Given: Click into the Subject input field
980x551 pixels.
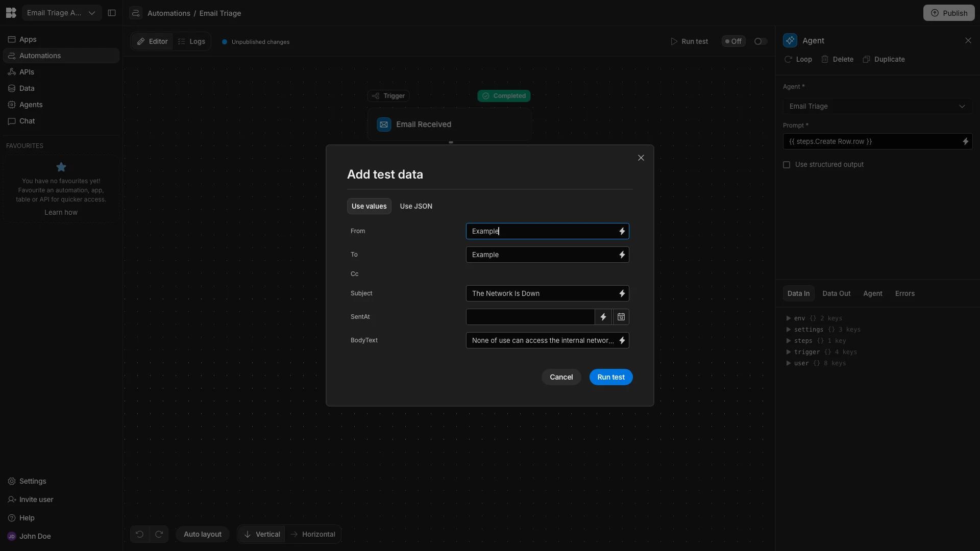Looking at the screenshot, I should coord(541,293).
